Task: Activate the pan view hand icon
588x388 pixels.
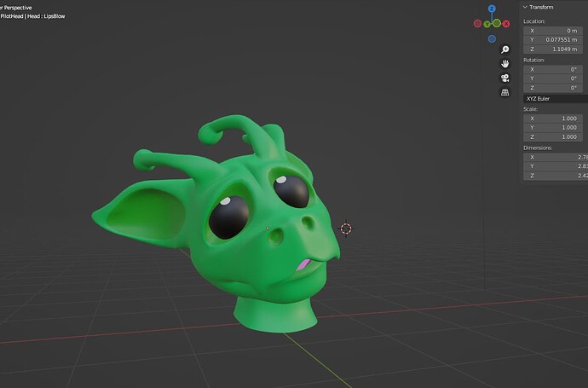Action: (x=505, y=64)
